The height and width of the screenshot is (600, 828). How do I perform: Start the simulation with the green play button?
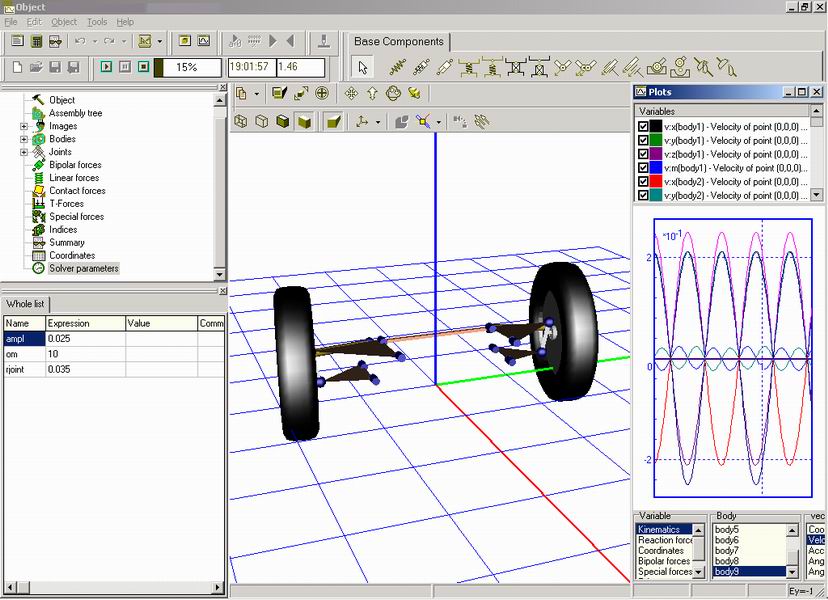(x=106, y=67)
